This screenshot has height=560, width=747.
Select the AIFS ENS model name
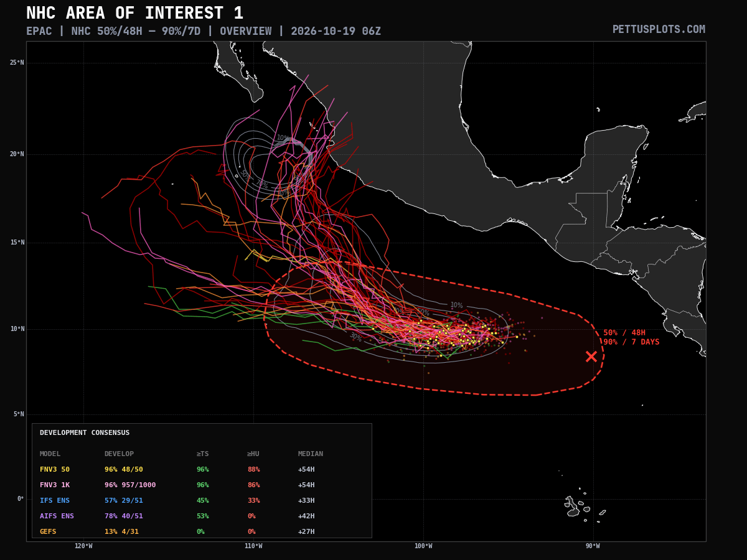tap(57, 516)
